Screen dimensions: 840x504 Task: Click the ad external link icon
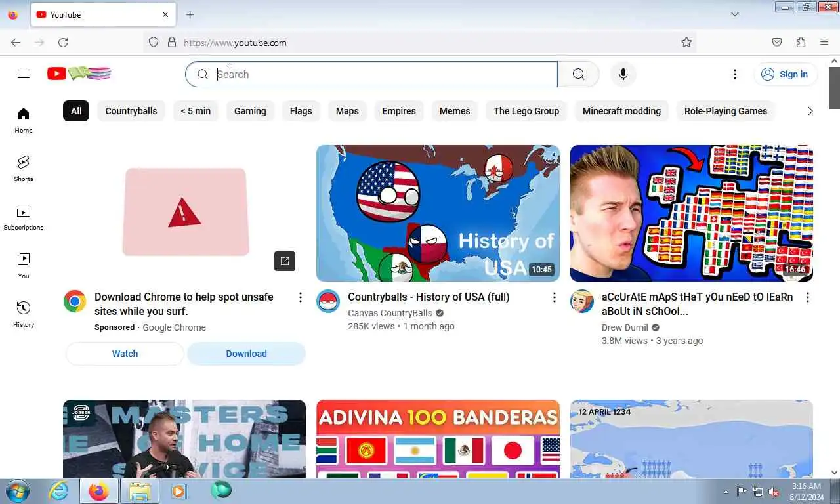click(285, 261)
